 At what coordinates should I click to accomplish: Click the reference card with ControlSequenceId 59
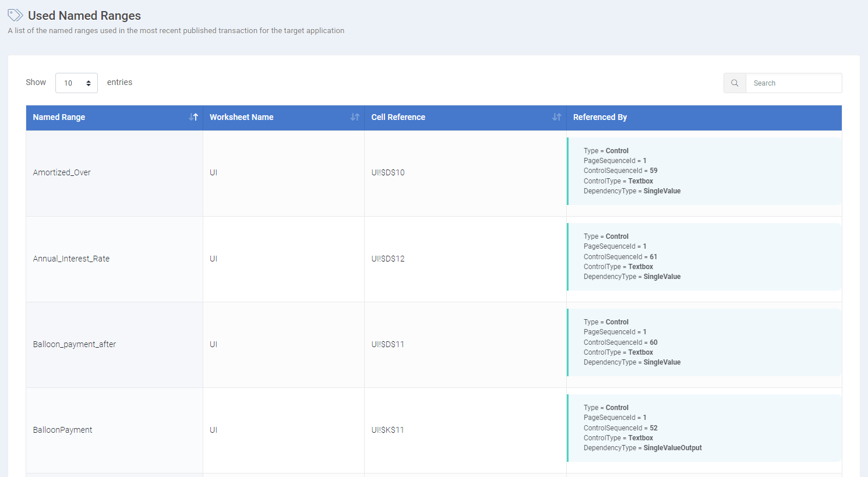pos(704,171)
